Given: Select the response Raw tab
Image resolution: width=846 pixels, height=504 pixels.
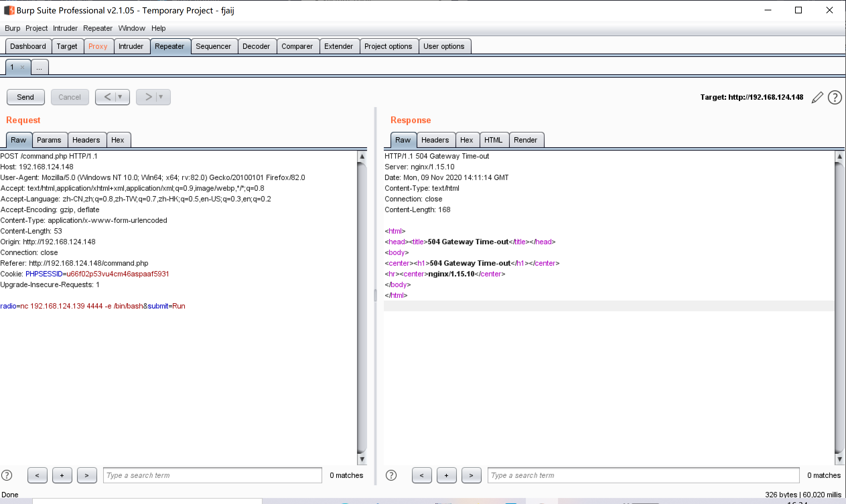Looking at the screenshot, I should coord(403,140).
